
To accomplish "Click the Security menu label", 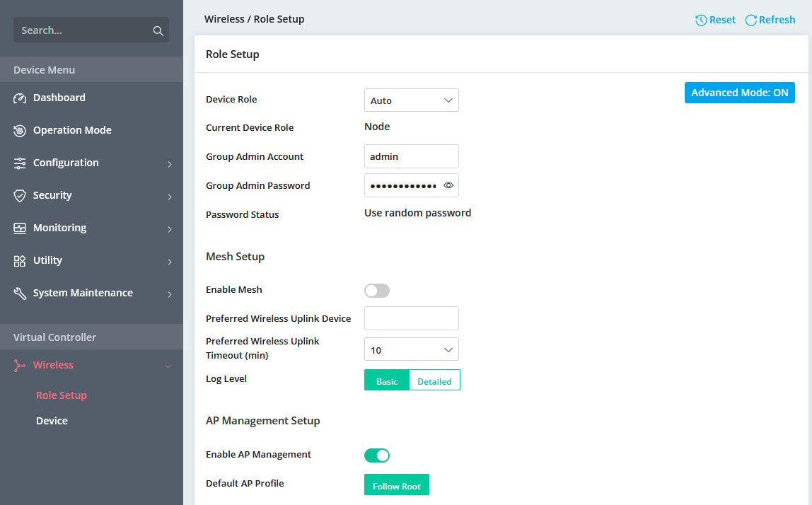I will click(x=52, y=195).
